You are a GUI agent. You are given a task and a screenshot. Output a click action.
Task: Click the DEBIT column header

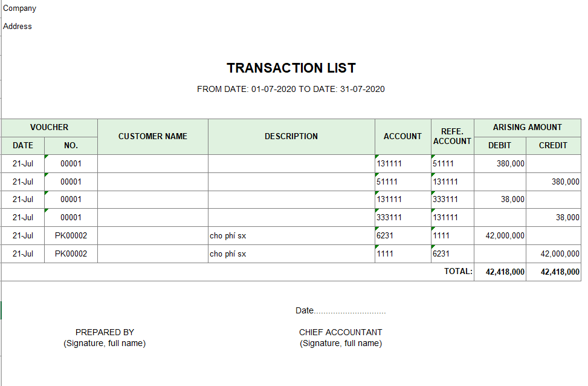coord(500,146)
